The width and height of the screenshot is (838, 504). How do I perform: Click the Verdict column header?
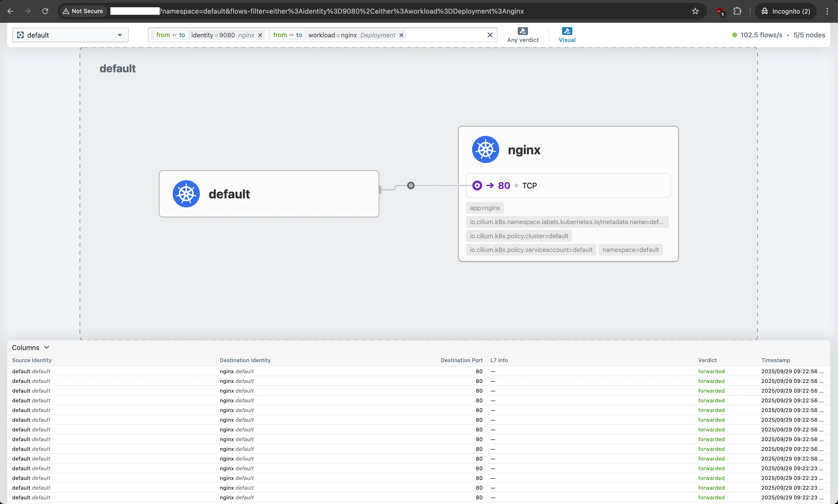[707, 360]
